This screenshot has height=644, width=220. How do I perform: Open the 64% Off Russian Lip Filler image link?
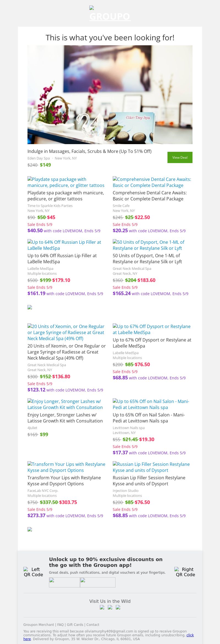pos(64,245)
